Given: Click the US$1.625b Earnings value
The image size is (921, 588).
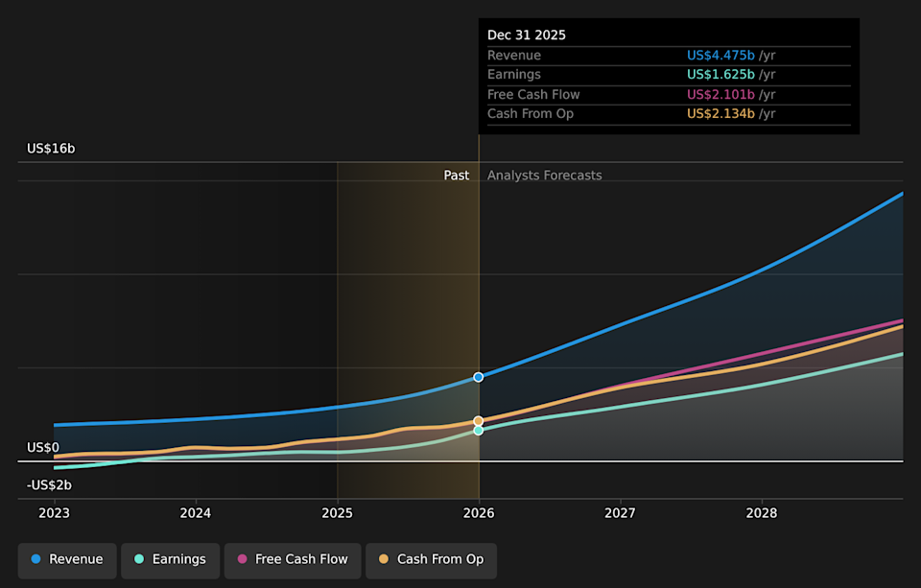Looking at the screenshot, I should (x=721, y=74).
